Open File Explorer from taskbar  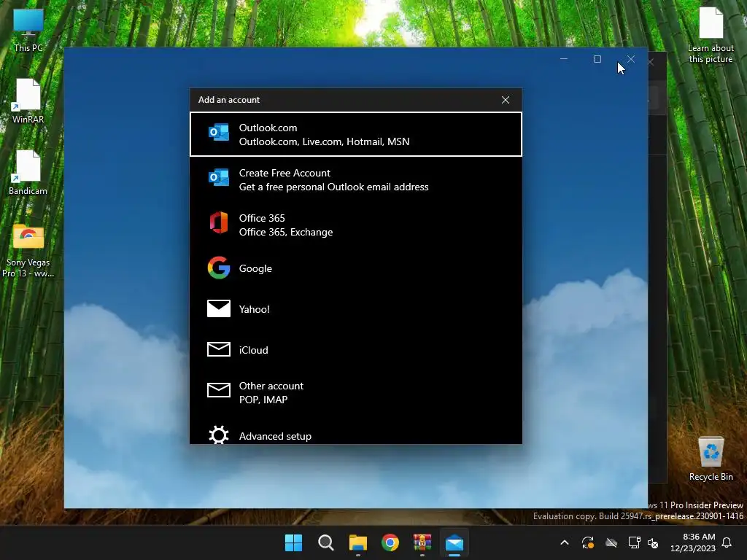[357, 542]
